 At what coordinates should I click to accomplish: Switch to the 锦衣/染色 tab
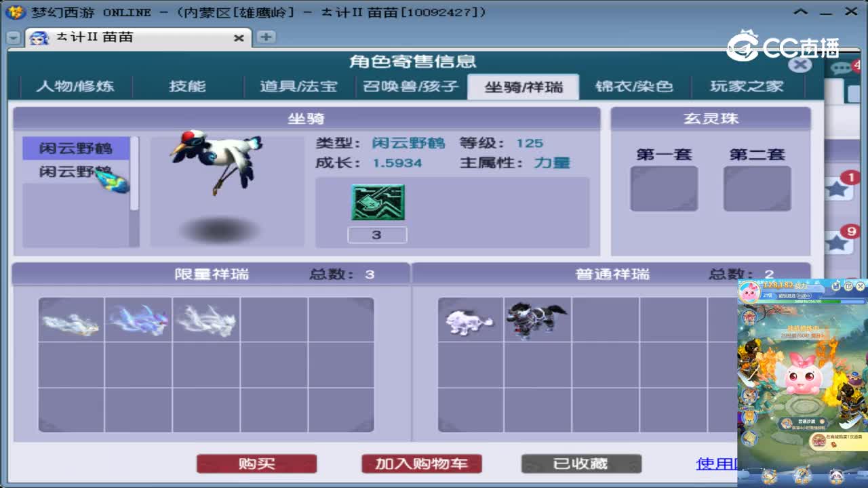[x=635, y=86]
